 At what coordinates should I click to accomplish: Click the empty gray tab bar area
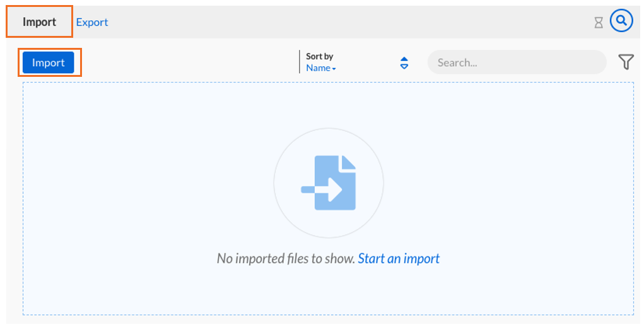(349, 22)
